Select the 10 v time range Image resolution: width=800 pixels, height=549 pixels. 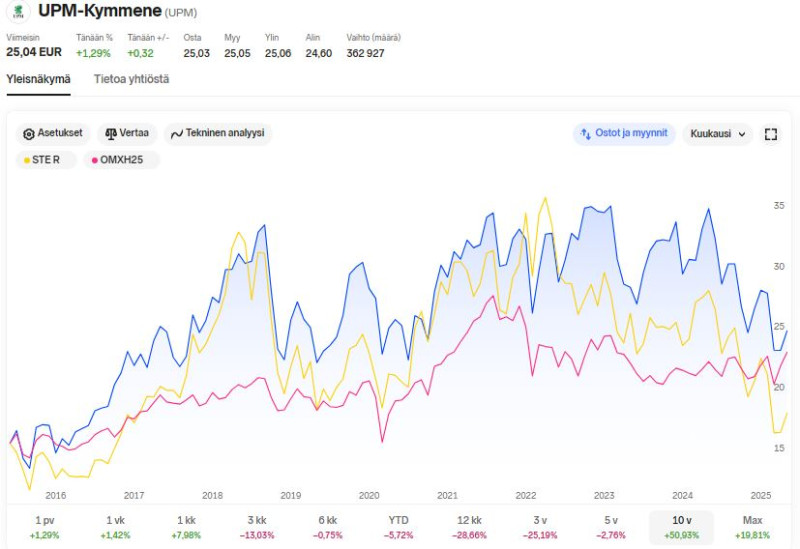[682, 527]
